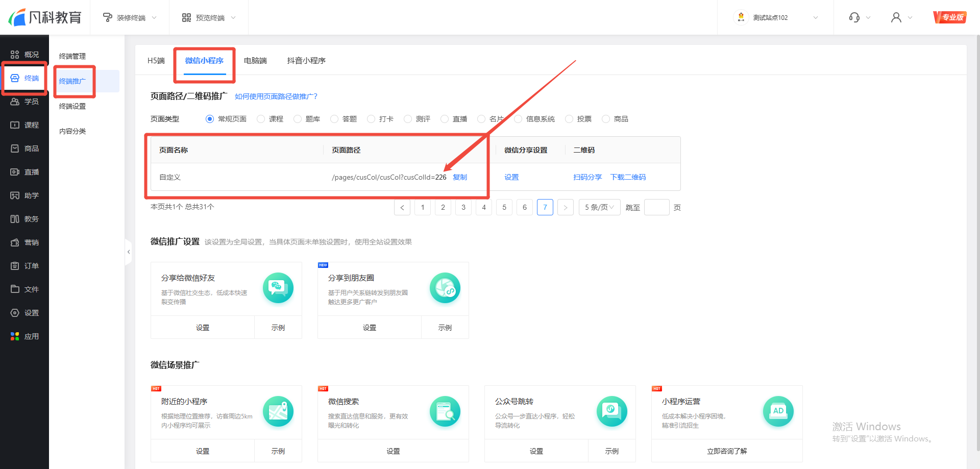
Task: Open the 直播 live sidebar icon
Action: pyautogui.click(x=15, y=172)
